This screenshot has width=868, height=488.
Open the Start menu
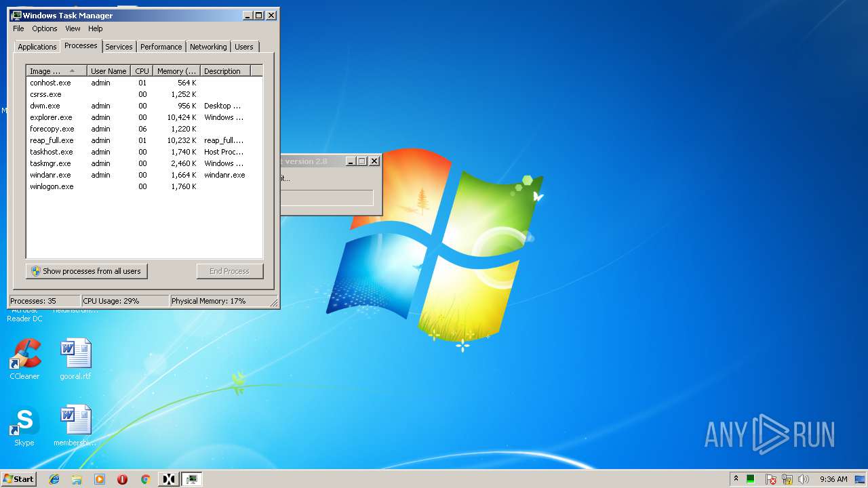pyautogui.click(x=19, y=479)
